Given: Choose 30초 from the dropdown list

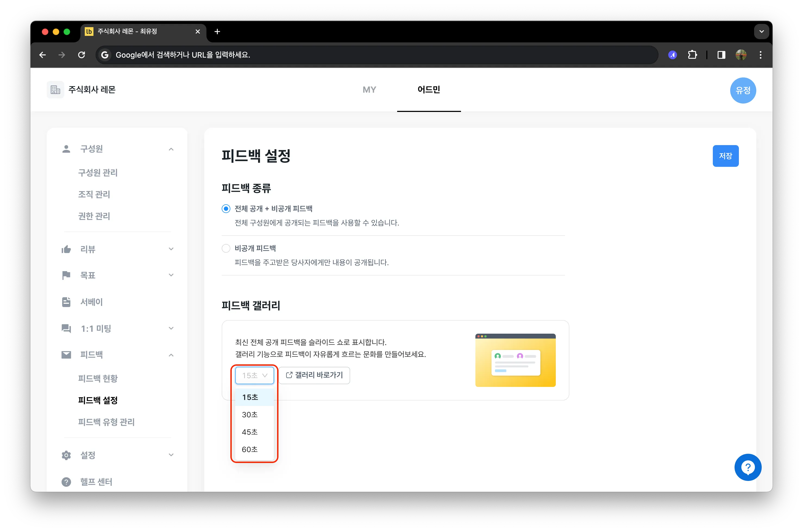Looking at the screenshot, I should (x=255, y=415).
